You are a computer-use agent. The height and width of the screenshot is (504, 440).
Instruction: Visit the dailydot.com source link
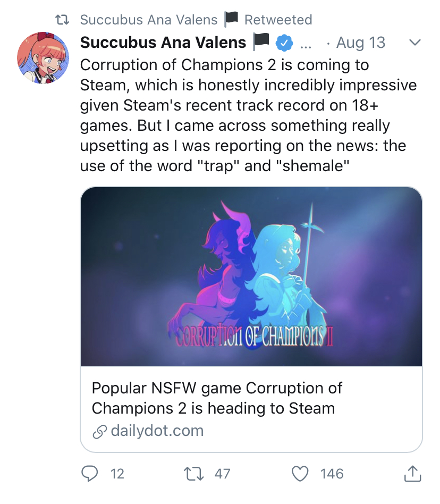pyautogui.click(x=157, y=431)
